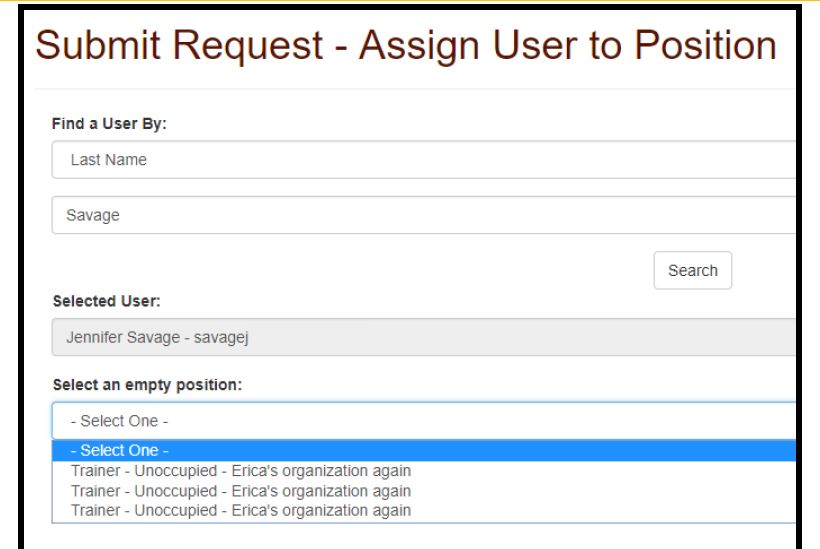This screenshot has height=549, width=820.
Task: Select the last Trainer - Unoccupied option
Action: (x=424, y=510)
